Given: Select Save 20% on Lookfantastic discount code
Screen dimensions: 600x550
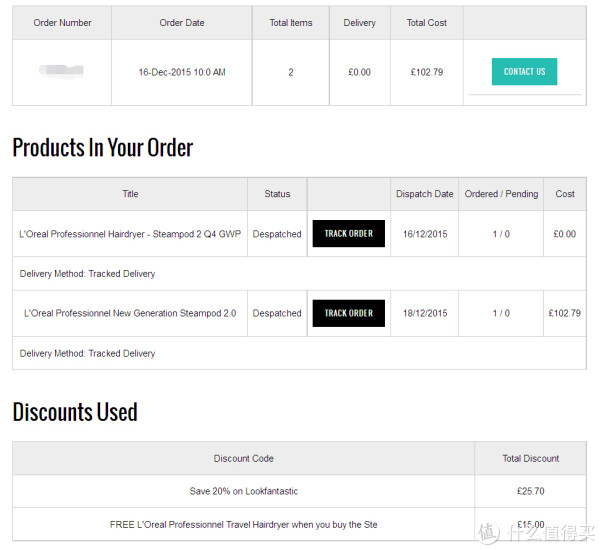Looking at the screenshot, I should 243,491.
